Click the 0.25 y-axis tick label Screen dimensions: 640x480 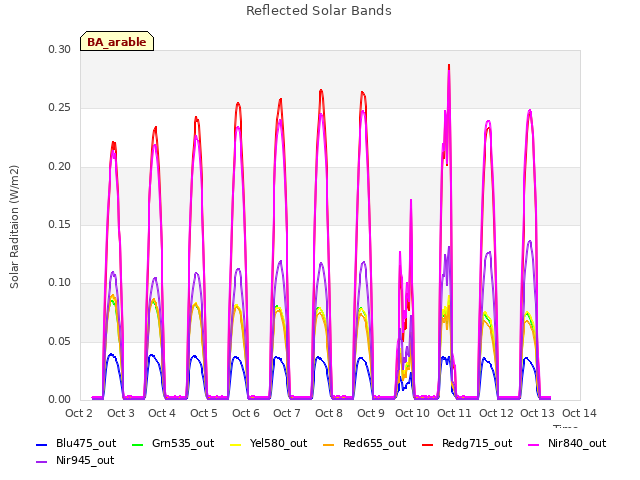coord(60,108)
